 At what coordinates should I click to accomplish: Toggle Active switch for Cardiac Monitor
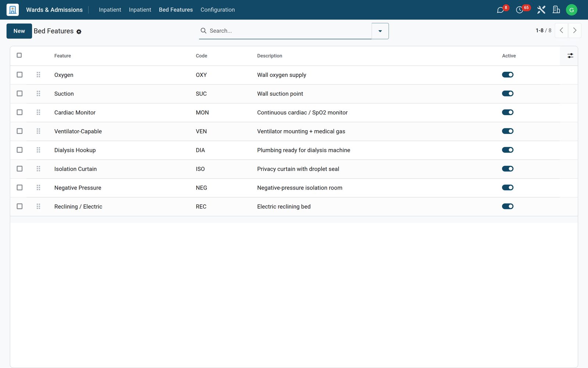tap(508, 112)
